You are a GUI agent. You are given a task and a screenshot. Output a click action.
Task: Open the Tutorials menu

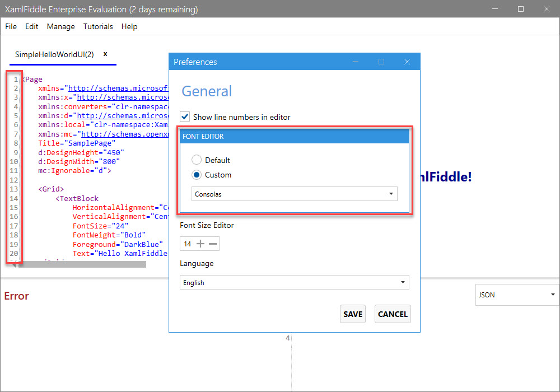pos(98,26)
